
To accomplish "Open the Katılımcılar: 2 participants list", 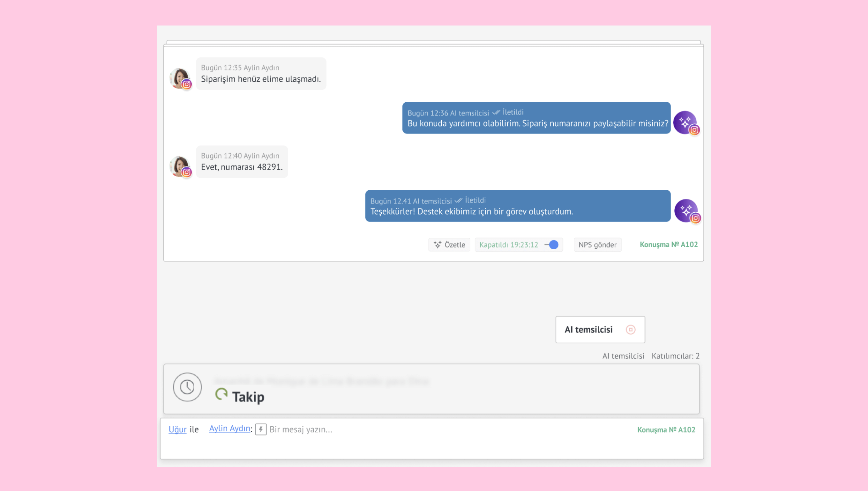I will (675, 356).
